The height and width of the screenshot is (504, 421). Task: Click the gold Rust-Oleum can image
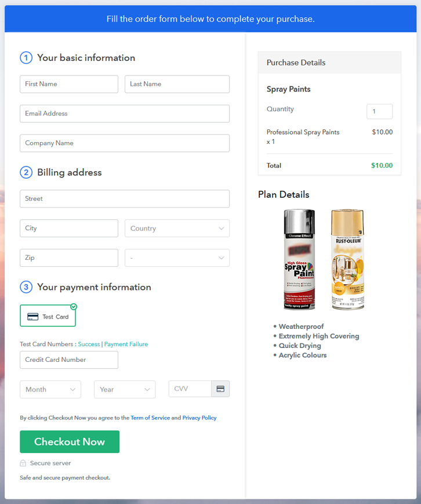tap(347, 259)
